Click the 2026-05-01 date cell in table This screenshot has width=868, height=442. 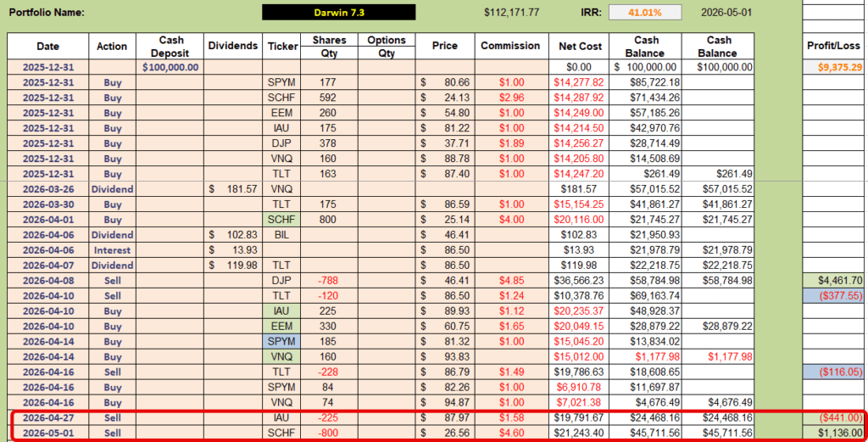click(47, 433)
